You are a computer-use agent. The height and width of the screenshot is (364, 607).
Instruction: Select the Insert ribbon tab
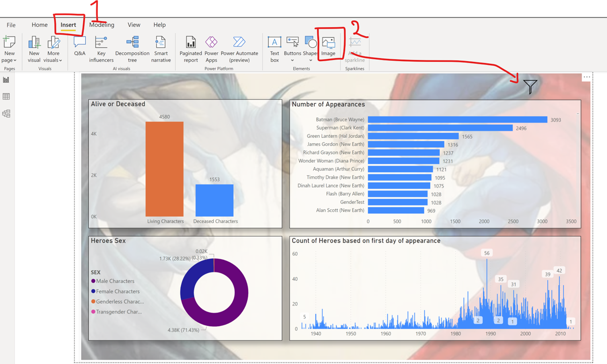68,25
